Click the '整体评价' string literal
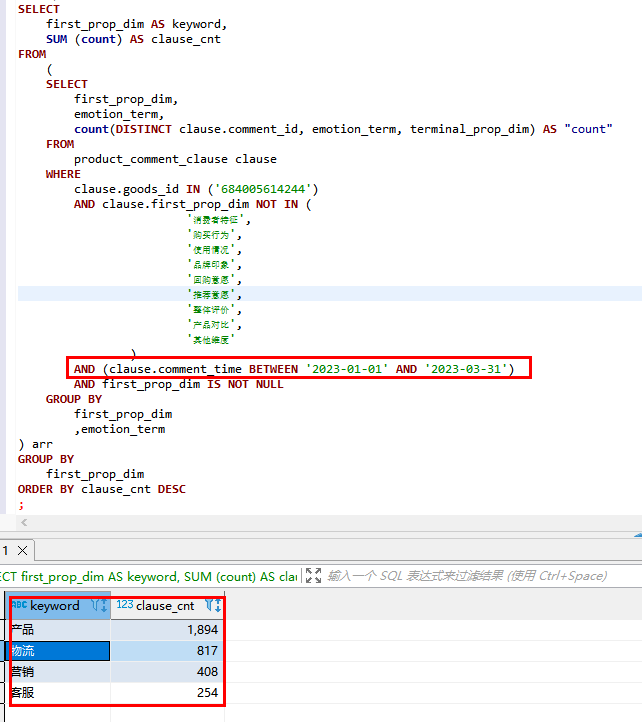642x722 pixels. [x=211, y=310]
